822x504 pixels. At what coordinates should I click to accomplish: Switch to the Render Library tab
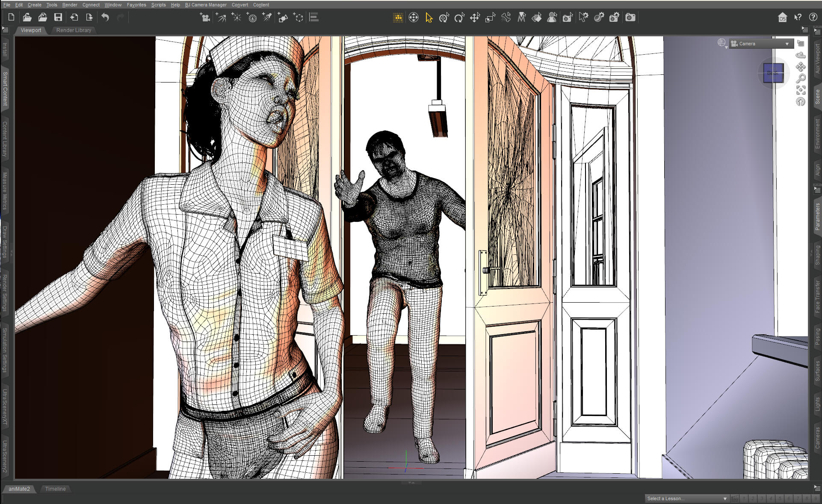pos(74,30)
